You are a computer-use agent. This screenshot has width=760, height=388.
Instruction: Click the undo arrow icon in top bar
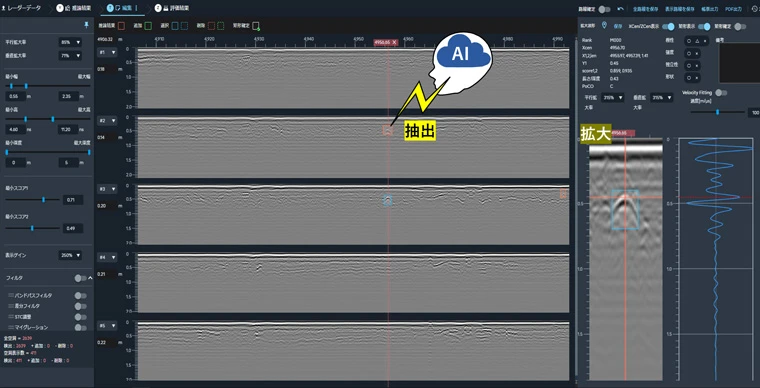(620, 9)
